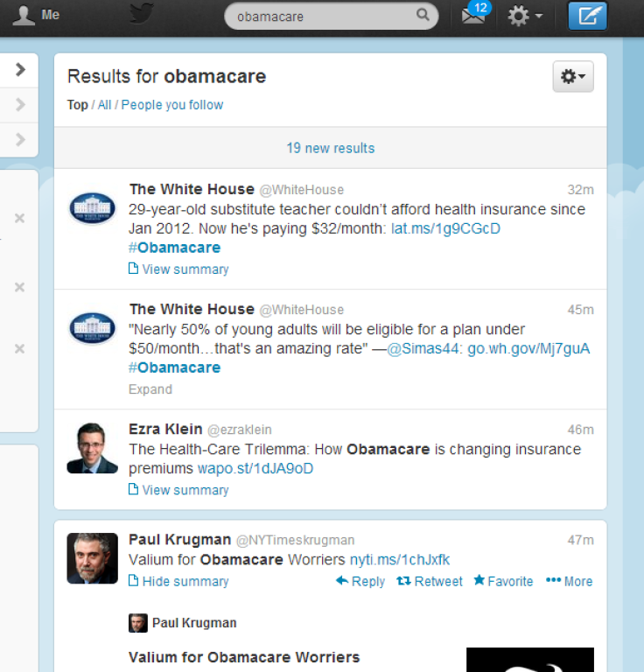This screenshot has width=644, height=672.
Task: Dismiss the top sidebar suggestion X
Action: [19, 218]
